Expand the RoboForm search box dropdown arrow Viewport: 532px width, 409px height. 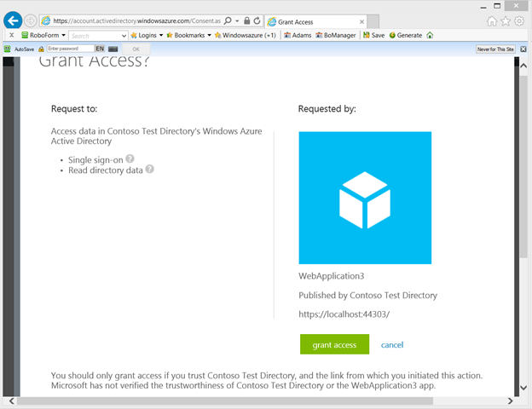124,36
